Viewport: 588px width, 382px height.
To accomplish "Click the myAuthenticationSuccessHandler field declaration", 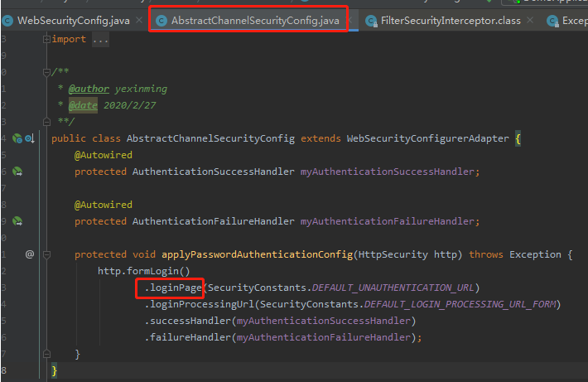I will click(388, 172).
